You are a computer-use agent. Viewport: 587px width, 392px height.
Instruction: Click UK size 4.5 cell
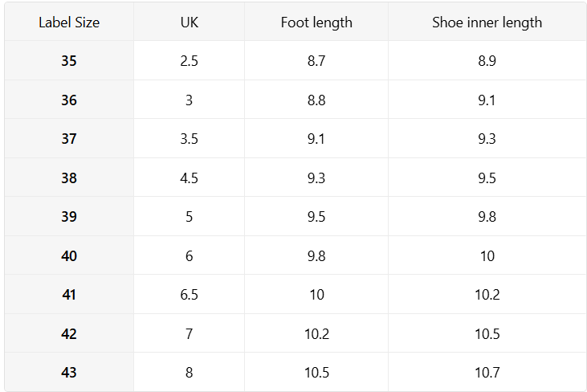[189, 178]
